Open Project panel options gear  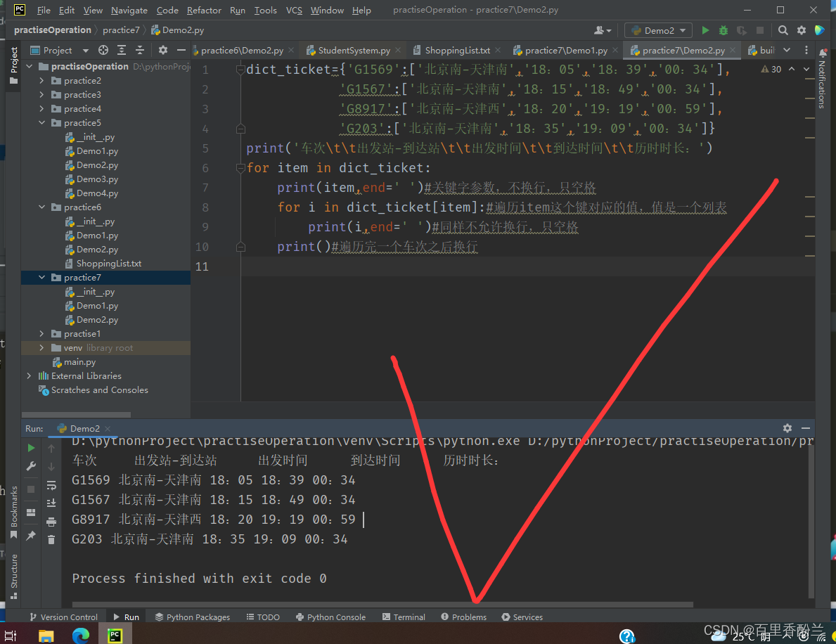tap(162, 50)
